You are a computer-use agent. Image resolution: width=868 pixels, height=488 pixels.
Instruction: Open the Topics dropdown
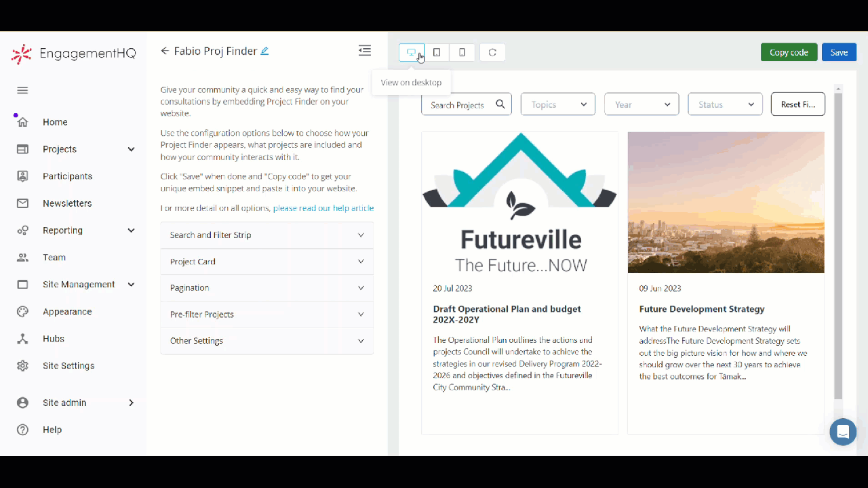pyautogui.click(x=558, y=104)
